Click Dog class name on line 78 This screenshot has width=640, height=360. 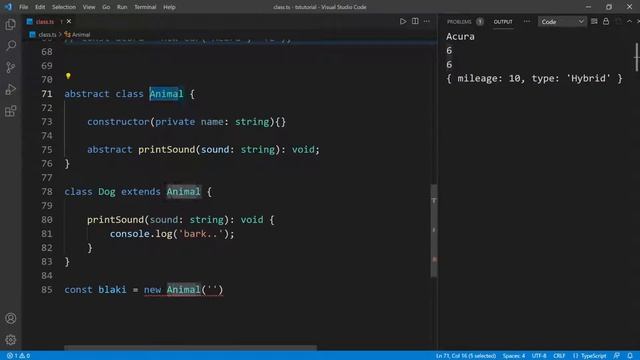click(107, 192)
